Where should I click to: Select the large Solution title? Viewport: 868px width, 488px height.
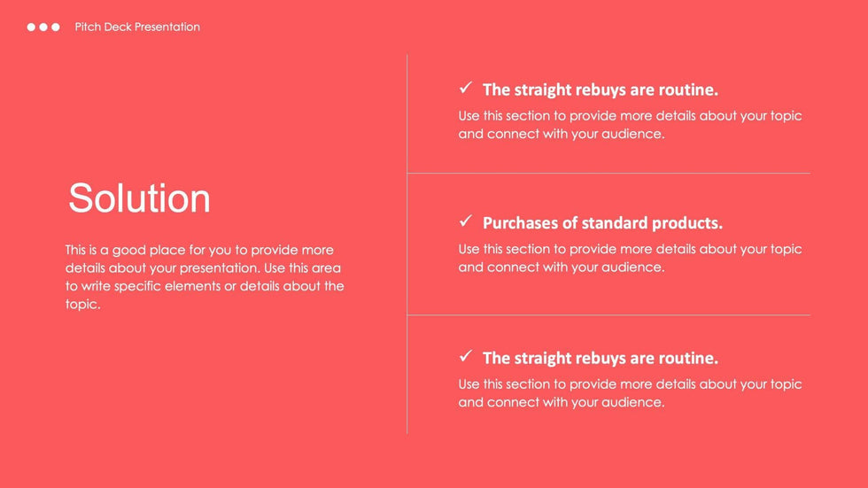click(x=139, y=198)
